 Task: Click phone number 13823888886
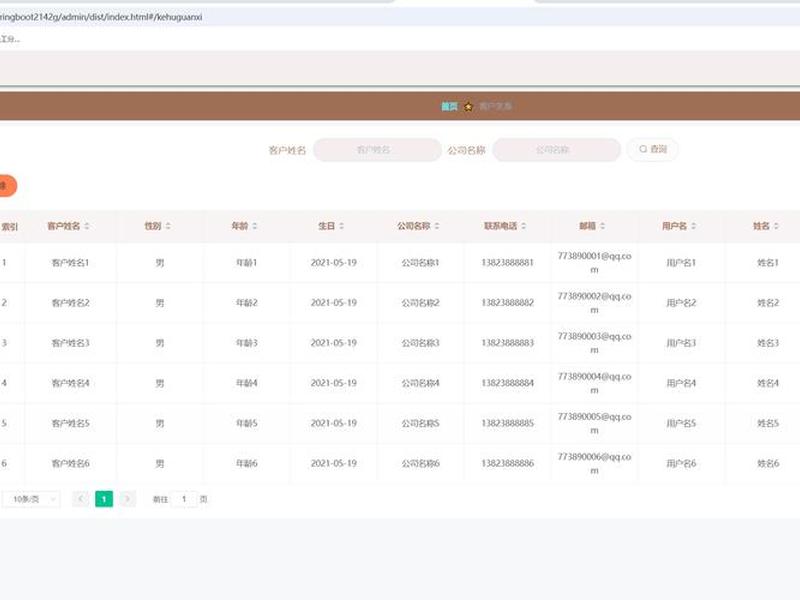(508, 464)
